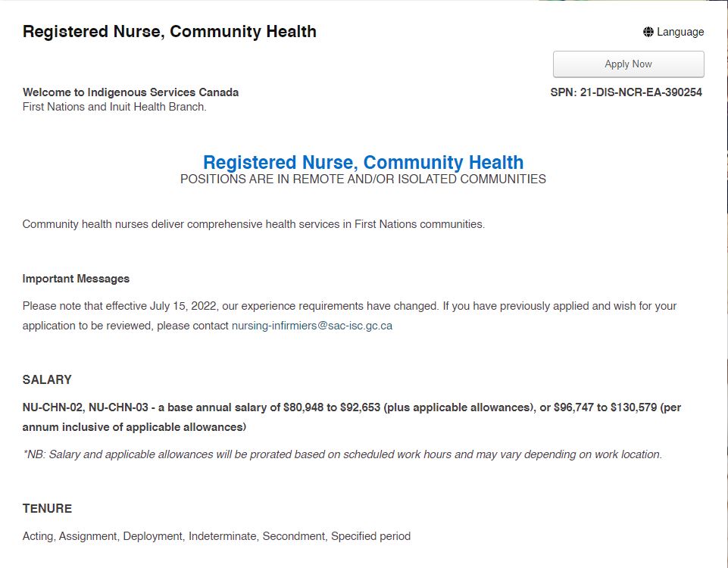Click the community health nurses description sentence
Viewport: 728px width, 568px height.
[x=254, y=224]
